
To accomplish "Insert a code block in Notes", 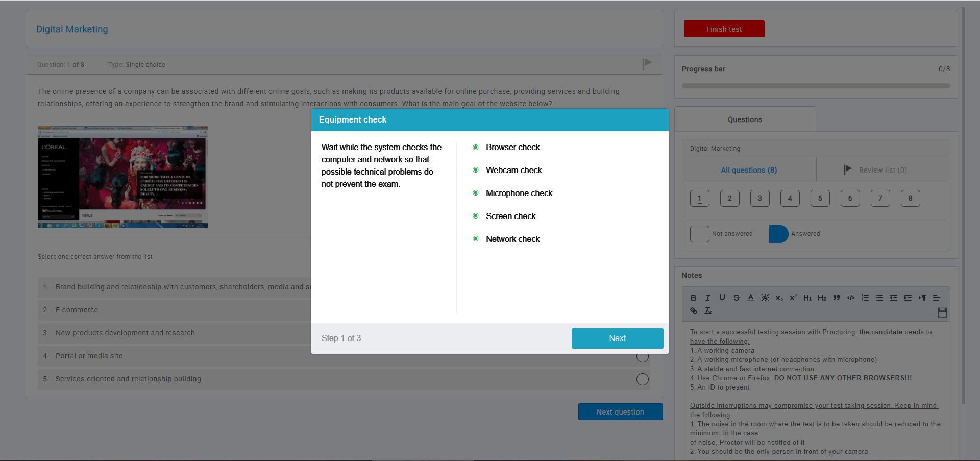I will (850, 297).
